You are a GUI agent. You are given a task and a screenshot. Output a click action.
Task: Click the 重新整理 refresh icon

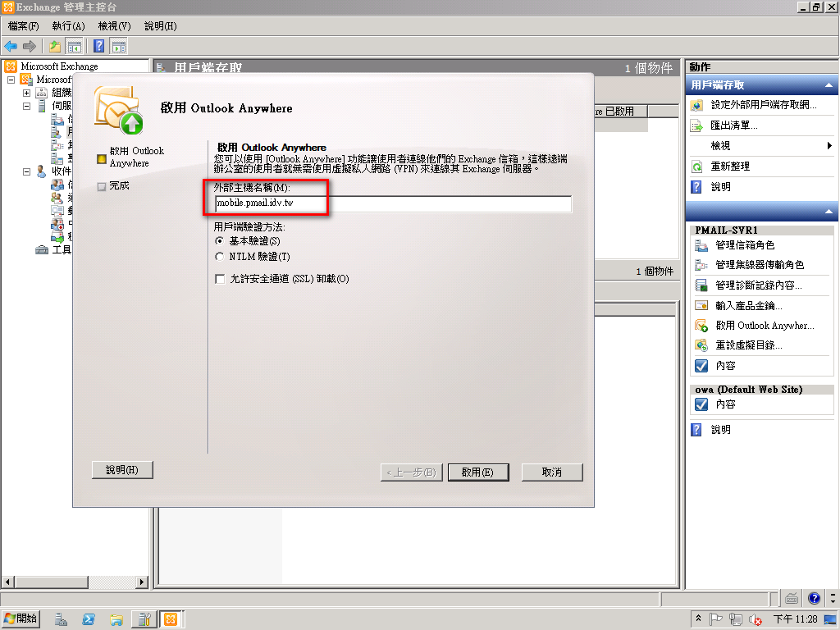click(696, 167)
